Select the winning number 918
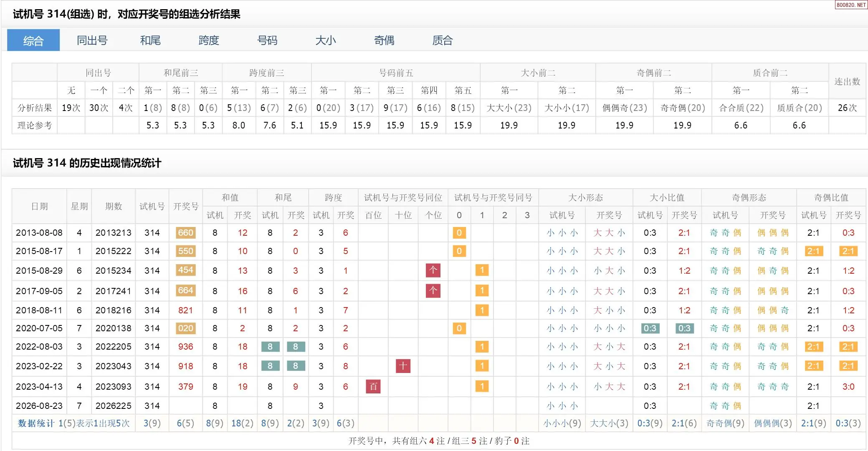The image size is (868, 451). pyautogui.click(x=186, y=366)
